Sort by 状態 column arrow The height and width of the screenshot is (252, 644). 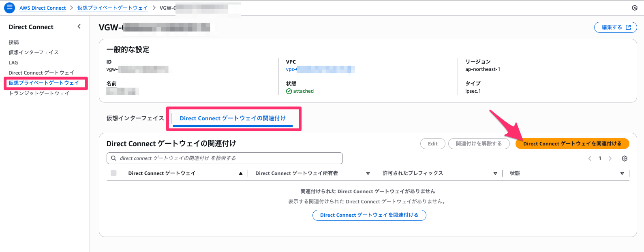coord(622,173)
